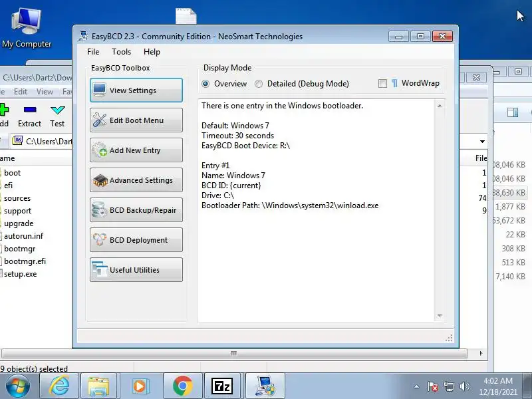532x399 pixels.
Task: Select bootmgr file in 7-Zip list
Action: (20, 249)
